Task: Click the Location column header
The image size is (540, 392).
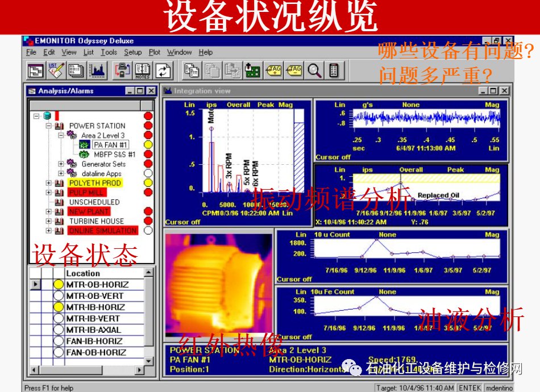Action: (x=83, y=273)
